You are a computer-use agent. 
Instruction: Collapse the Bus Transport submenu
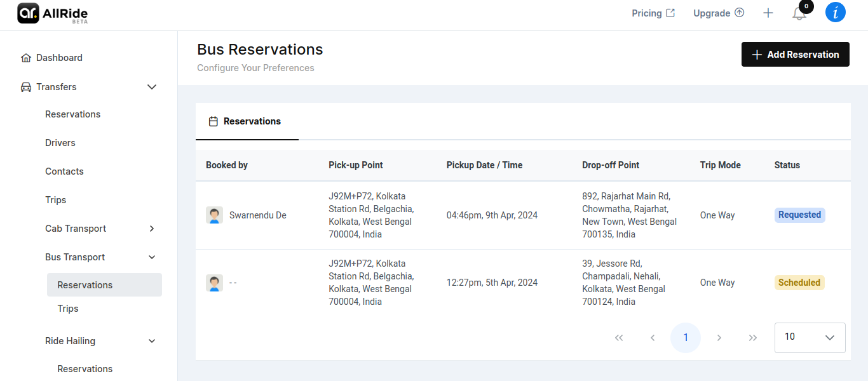pos(152,257)
